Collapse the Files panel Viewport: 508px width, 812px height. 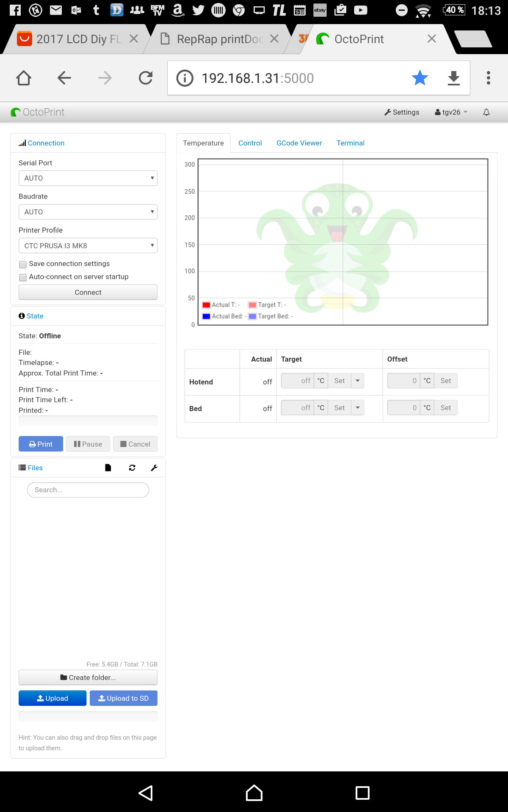coord(35,468)
